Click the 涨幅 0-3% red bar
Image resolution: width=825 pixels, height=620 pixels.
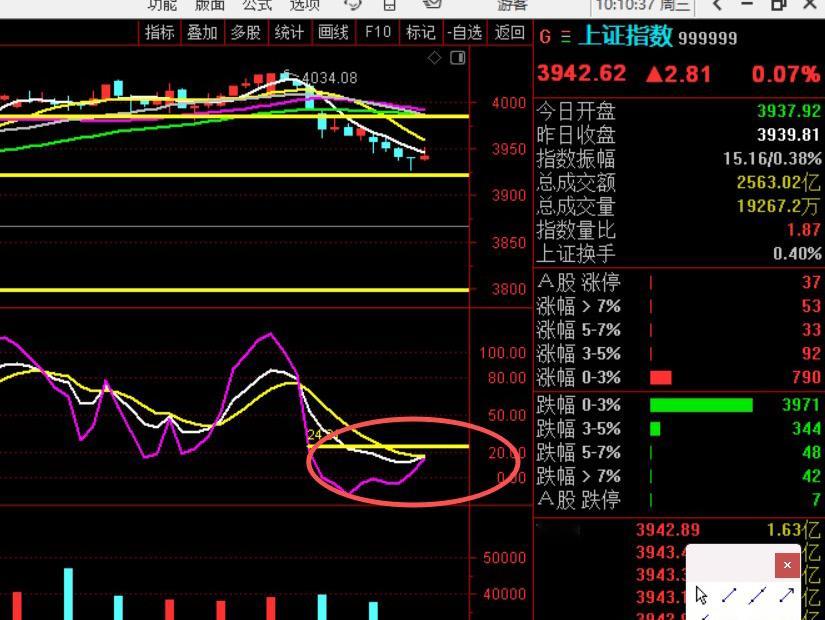coord(661,377)
